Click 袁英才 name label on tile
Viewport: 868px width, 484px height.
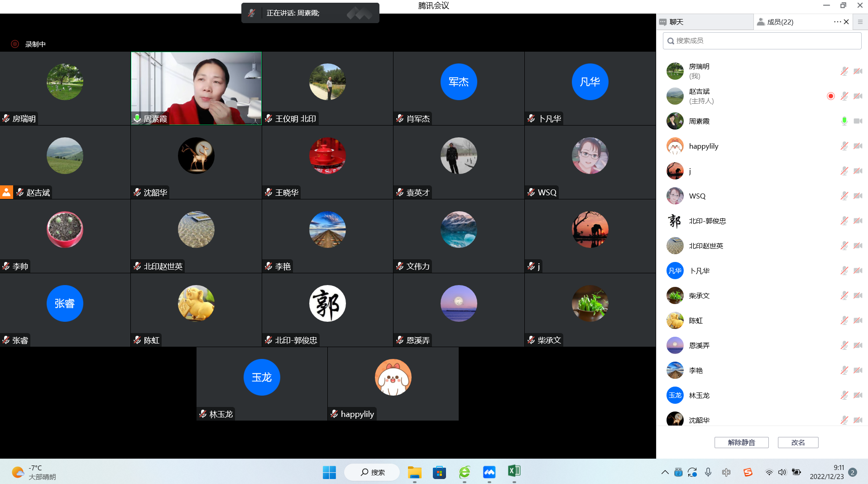point(418,193)
